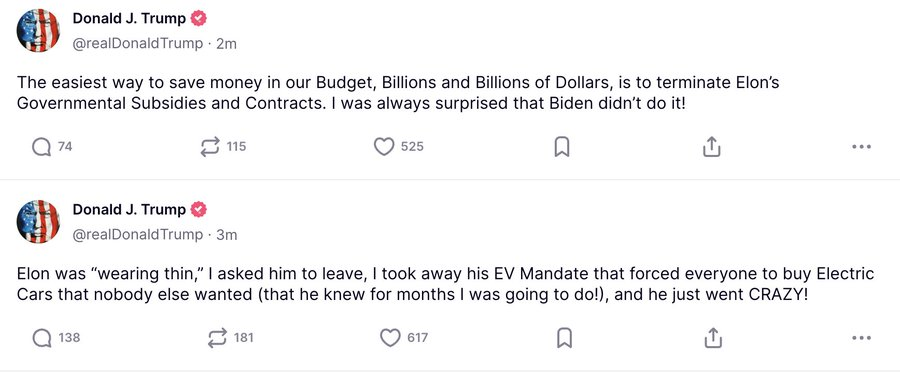The height and width of the screenshot is (372, 900).
Task: Click Donald J. Trump name on top post
Action: pyautogui.click(x=129, y=19)
